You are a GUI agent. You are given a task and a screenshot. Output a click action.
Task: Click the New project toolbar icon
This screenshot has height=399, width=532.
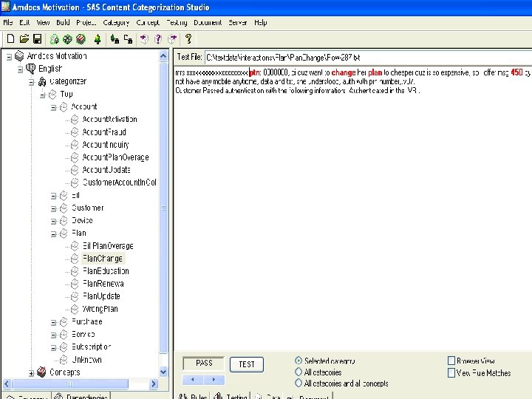[x=10, y=39]
